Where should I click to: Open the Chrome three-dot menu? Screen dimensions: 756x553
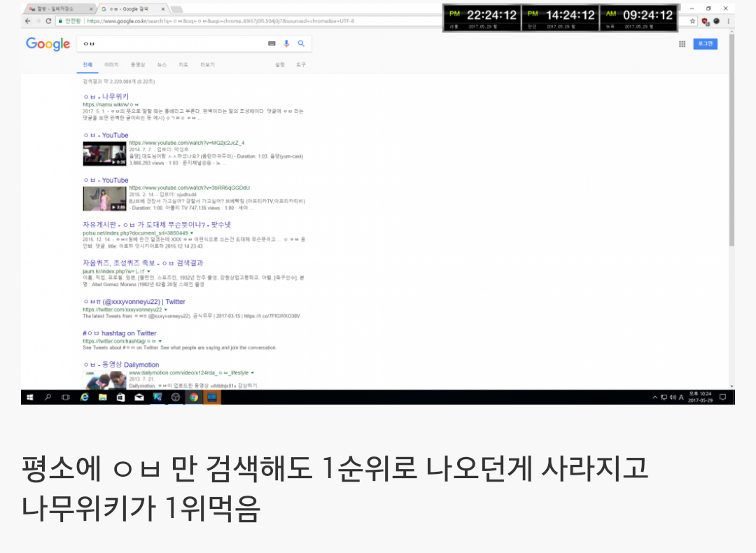tap(728, 21)
